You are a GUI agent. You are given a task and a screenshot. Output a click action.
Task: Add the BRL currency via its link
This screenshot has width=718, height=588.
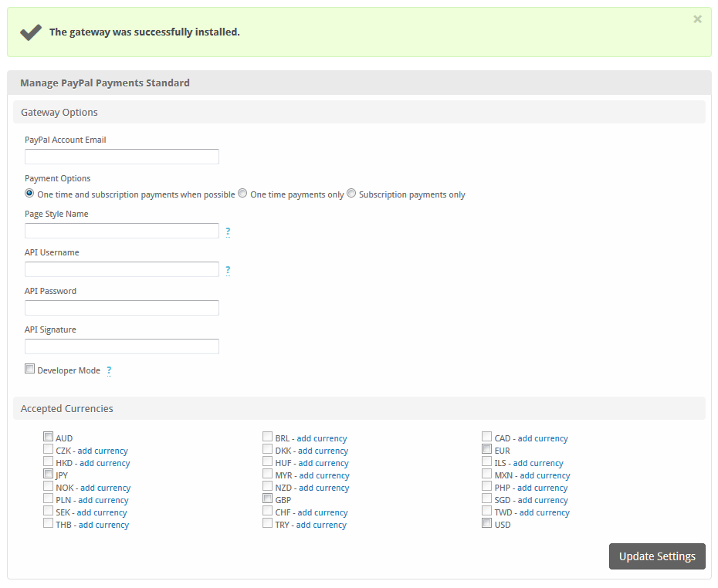click(321, 438)
